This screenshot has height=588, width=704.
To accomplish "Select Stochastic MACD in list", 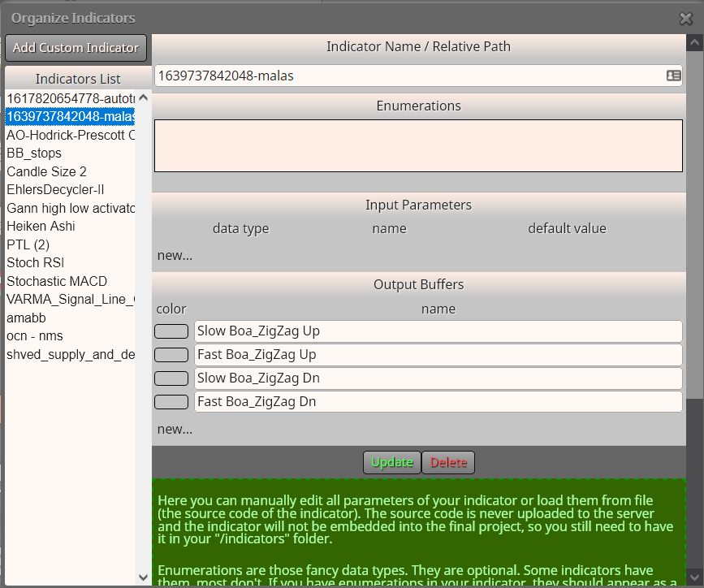I will pyautogui.click(x=70, y=281).
